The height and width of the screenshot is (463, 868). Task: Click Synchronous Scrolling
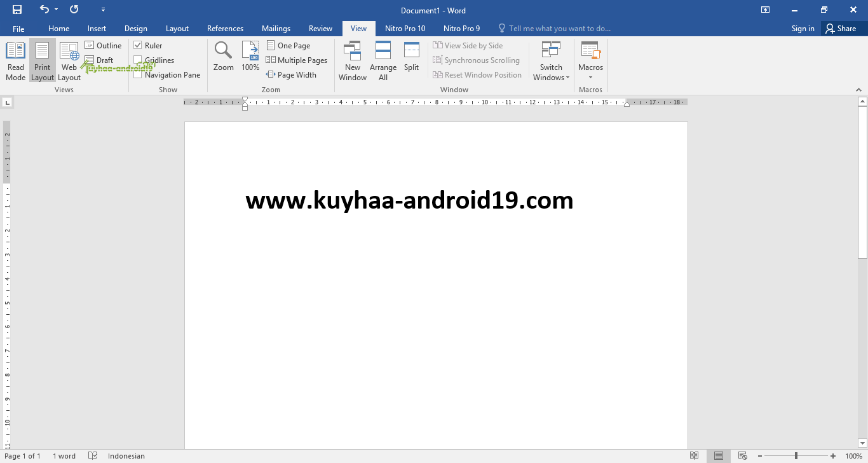477,60
